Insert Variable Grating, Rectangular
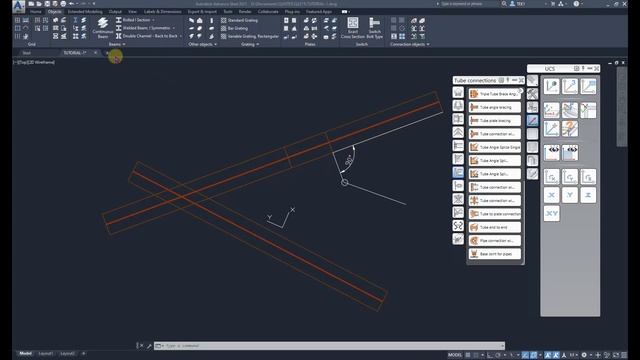This screenshot has height=360, width=640. [250, 36]
